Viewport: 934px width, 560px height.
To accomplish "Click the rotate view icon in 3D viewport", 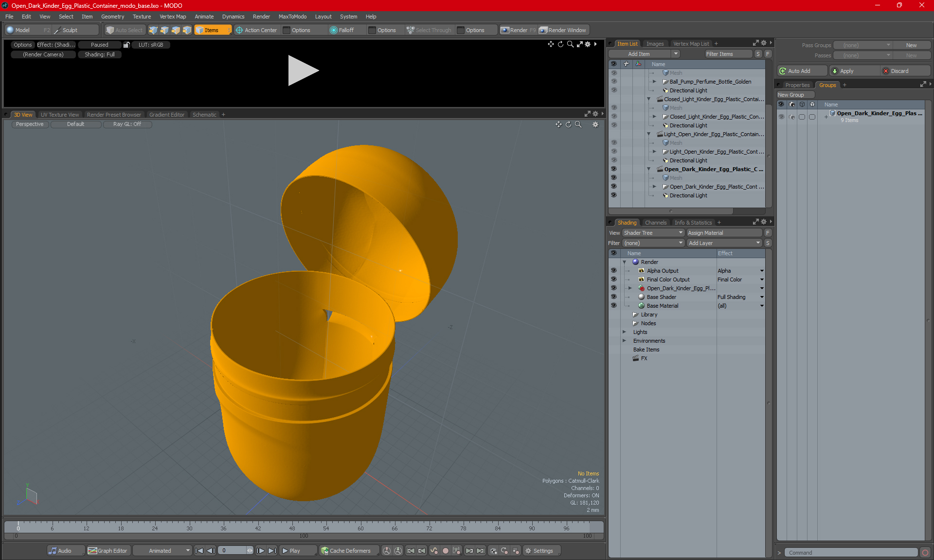I will (x=568, y=124).
